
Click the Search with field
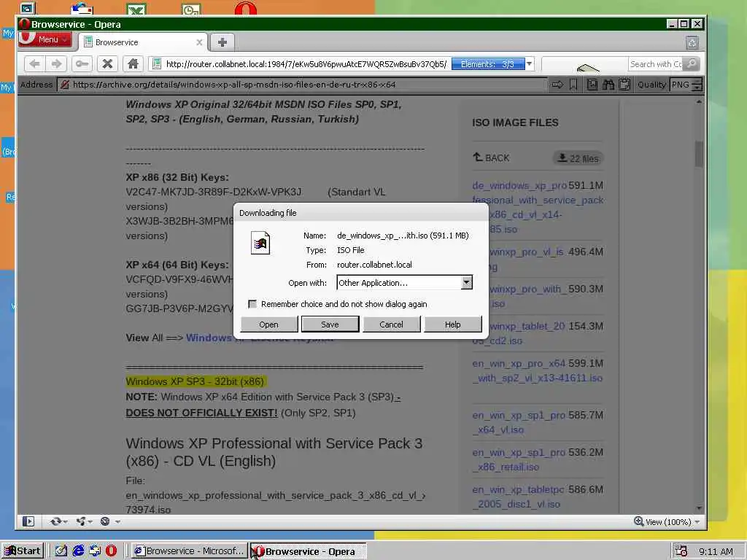(656, 64)
